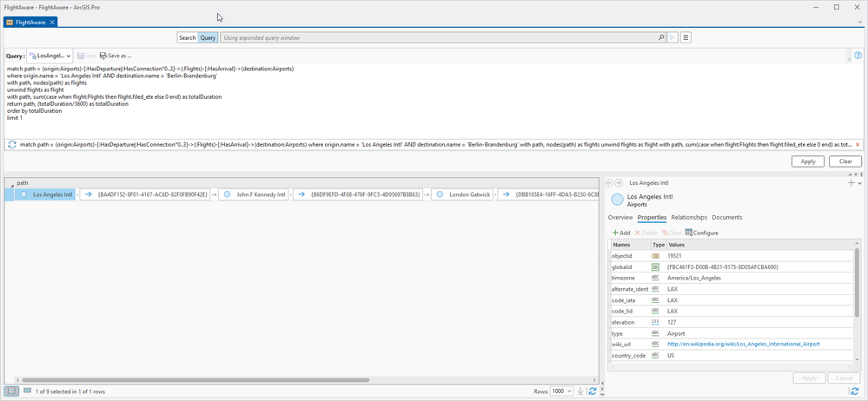Select the country_code US row

[733, 356]
